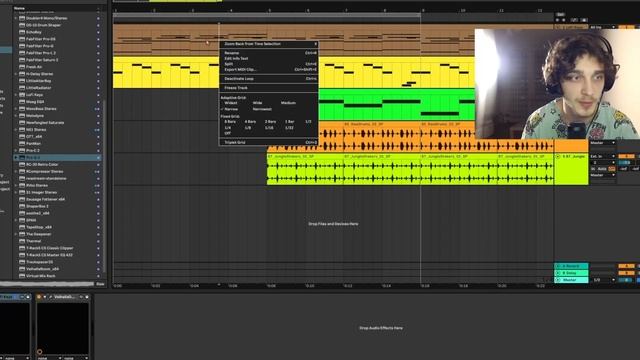
Task: Select the first BT_JungleShakers audio clip
Action: point(305,169)
